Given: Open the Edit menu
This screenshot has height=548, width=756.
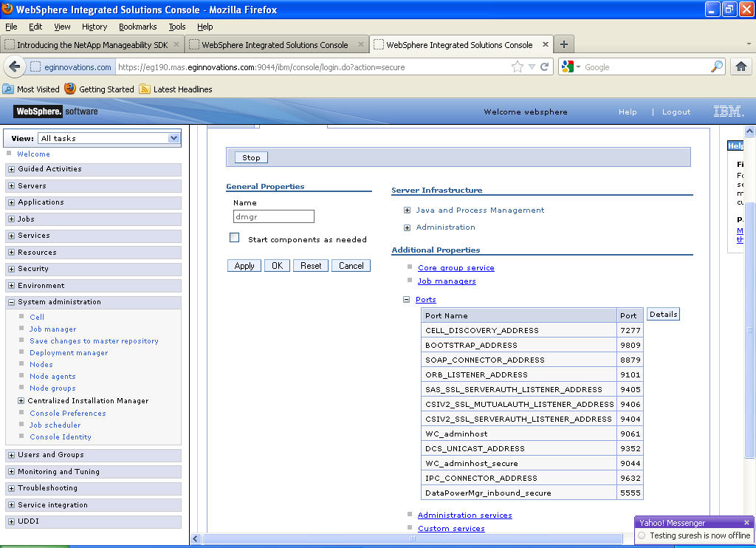Looking at the screenshot, I should click(x=35, y=27).
